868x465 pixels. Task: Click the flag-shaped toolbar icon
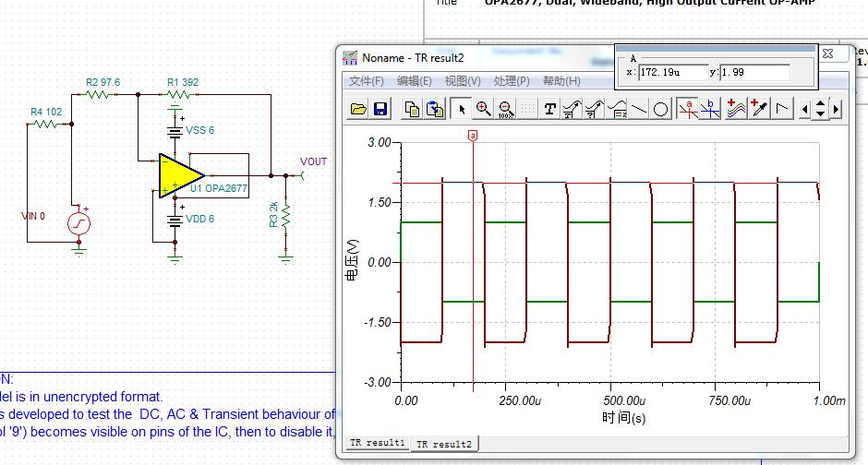point(782,109)
